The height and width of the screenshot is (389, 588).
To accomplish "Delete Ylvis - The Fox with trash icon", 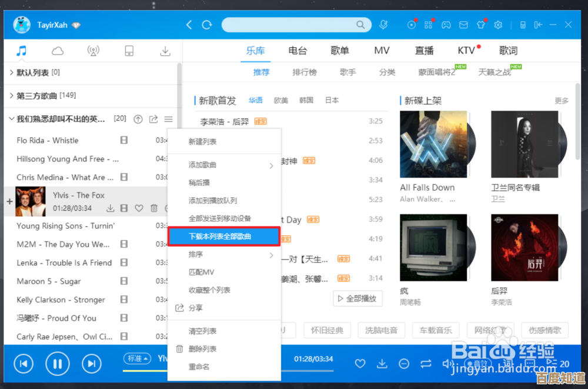I will tap(154, 208).
